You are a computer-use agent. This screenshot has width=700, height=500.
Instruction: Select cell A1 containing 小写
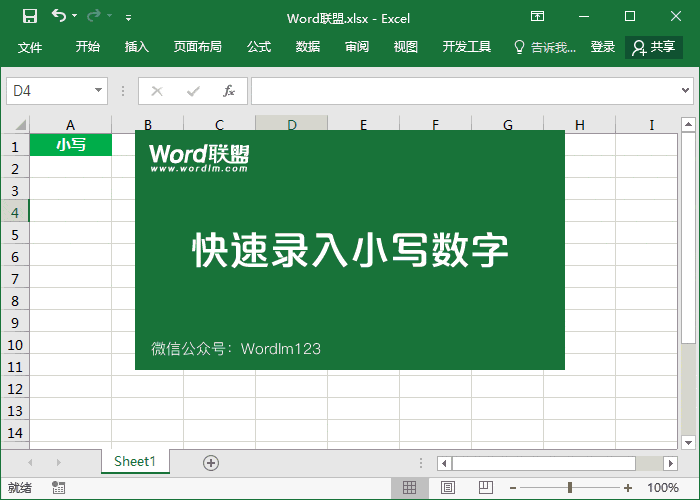pos(71,145)
